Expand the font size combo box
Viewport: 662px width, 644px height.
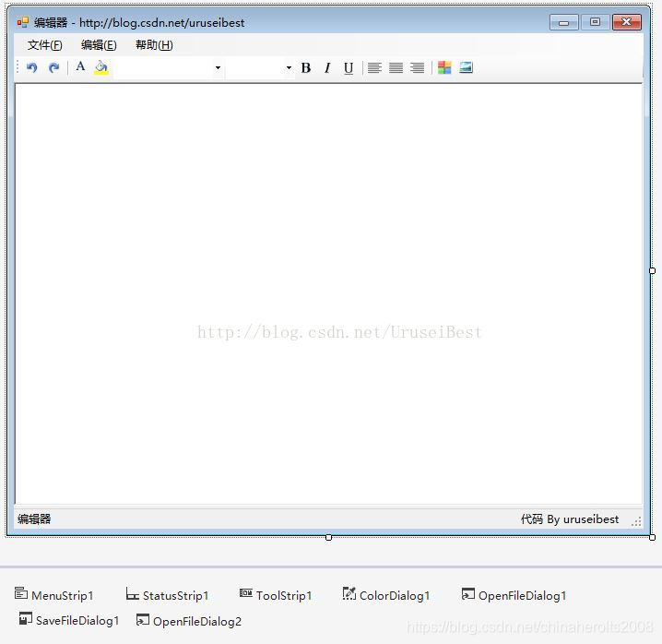tap(289, 67)
